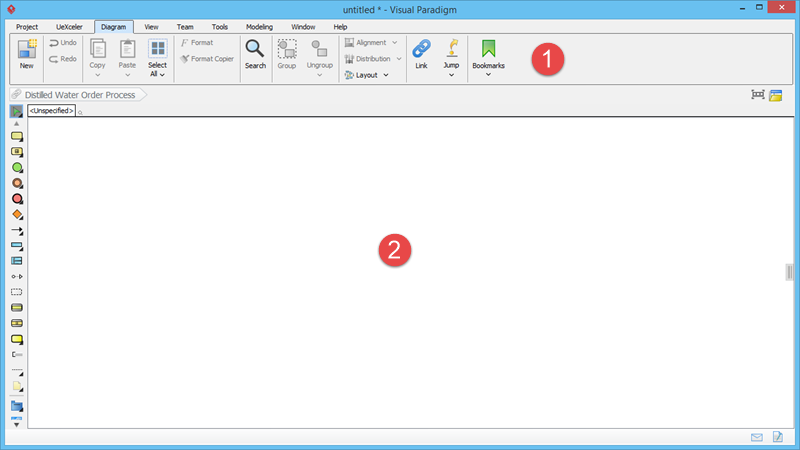Viewport: 800px width, 450px height.
Task: Select the green start event shape in palette
Action: [x=17, y=168]
